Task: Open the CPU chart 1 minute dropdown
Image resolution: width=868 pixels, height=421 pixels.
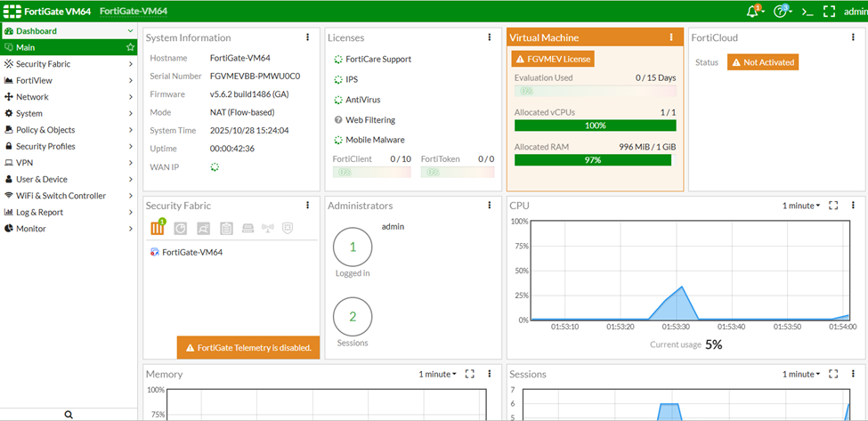Action: 801,206
